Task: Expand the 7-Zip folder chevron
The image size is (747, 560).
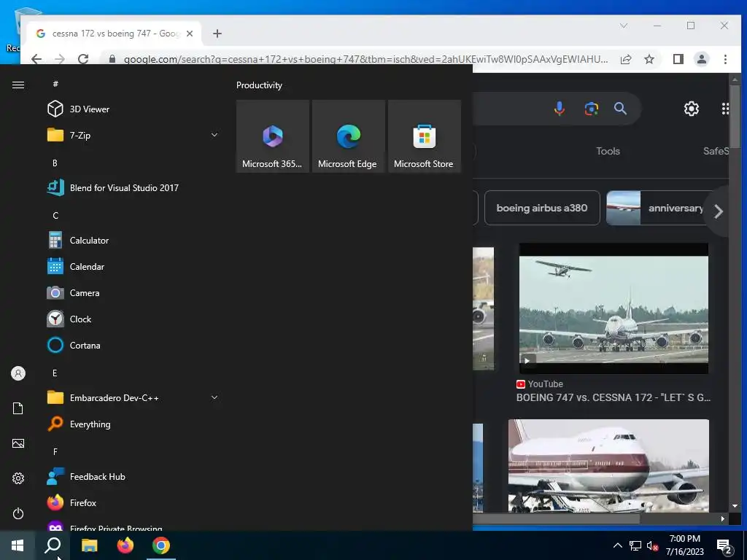Action: click(x=214, y=135)
